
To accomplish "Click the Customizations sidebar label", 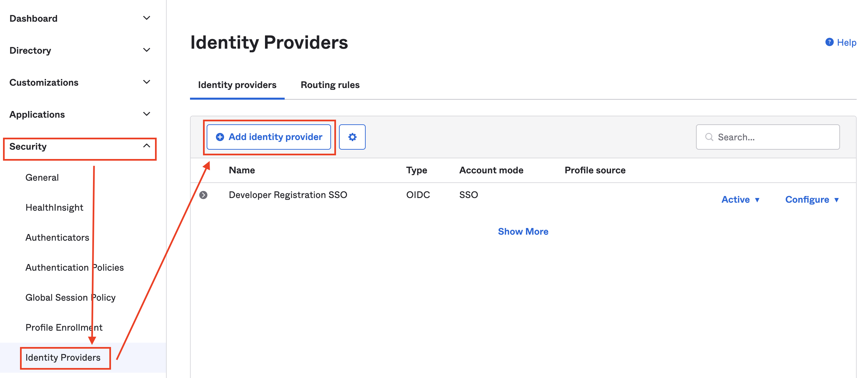I will (44, 83).
